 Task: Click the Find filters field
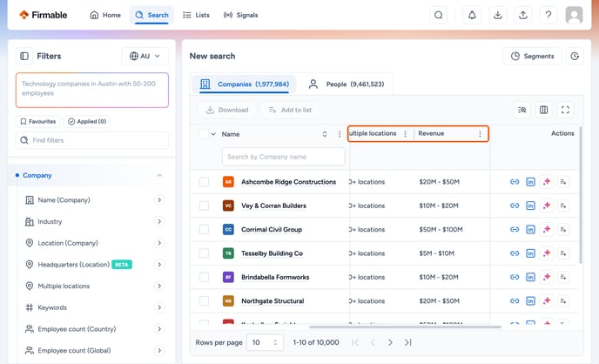(92, 140)
